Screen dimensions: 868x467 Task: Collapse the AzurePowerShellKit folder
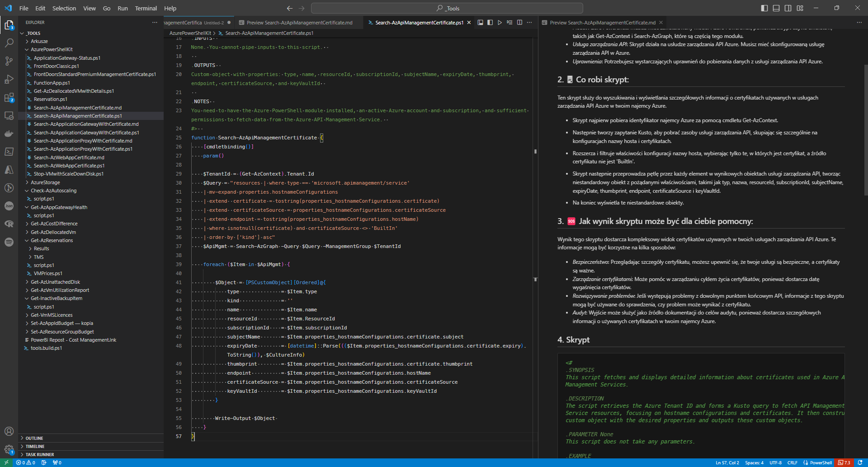pyautogui.click(x=51, y=49)
